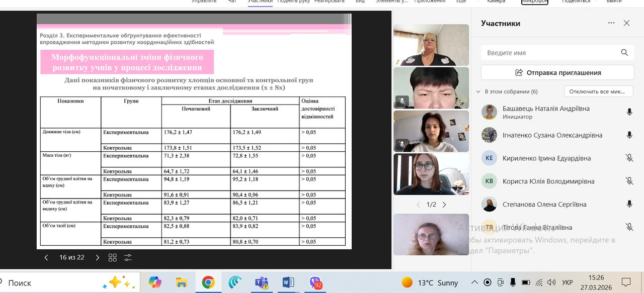
Task: Toggle Камера in meeting toolbar
Action: pyautogui.click(x=496, y=2)
